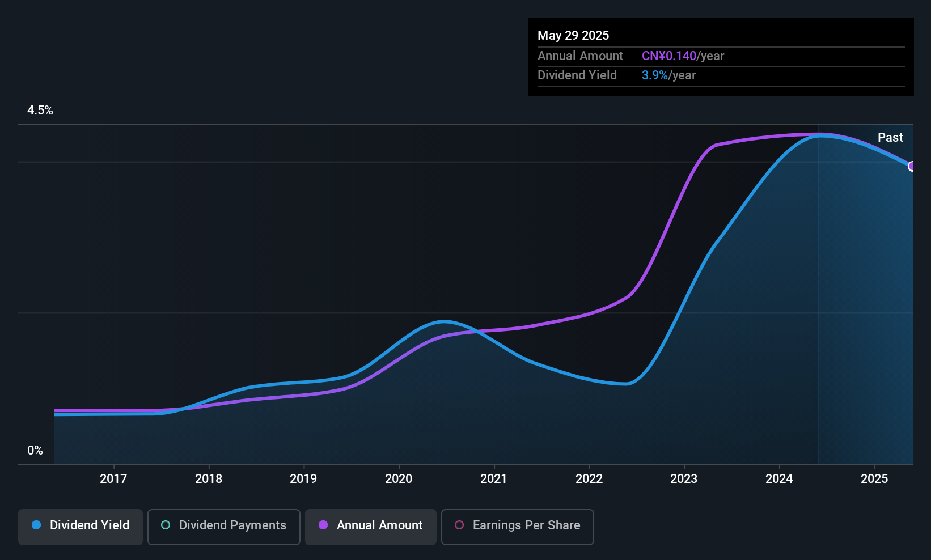Image resolution: width=931 pixels, height=560 pixels.
Task: Click the May 29 2025 tooltip date
Action: click(x=573, y=35)
